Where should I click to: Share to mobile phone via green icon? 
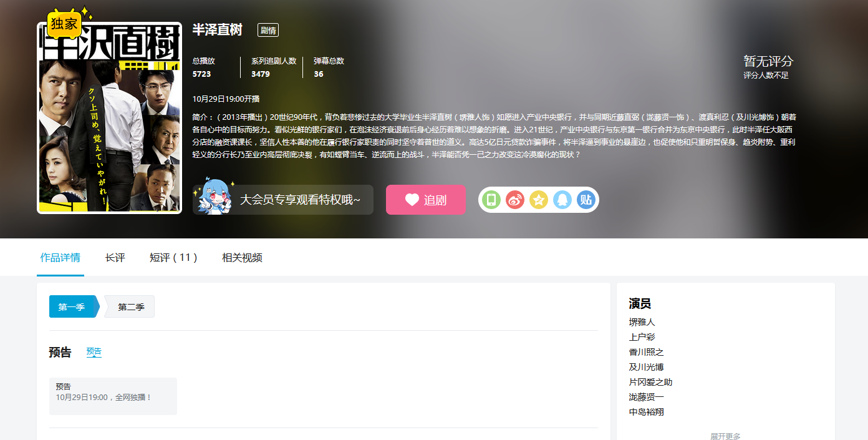click(x=491, y=200)
